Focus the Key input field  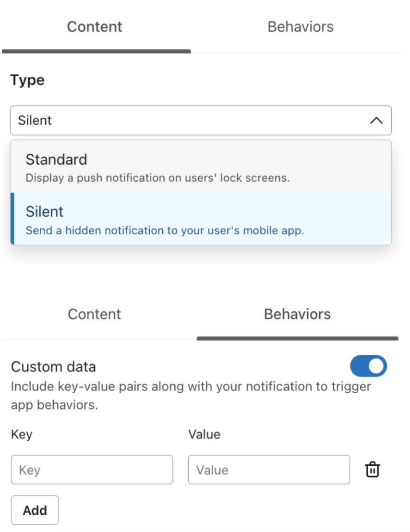[x=92, y=470]
